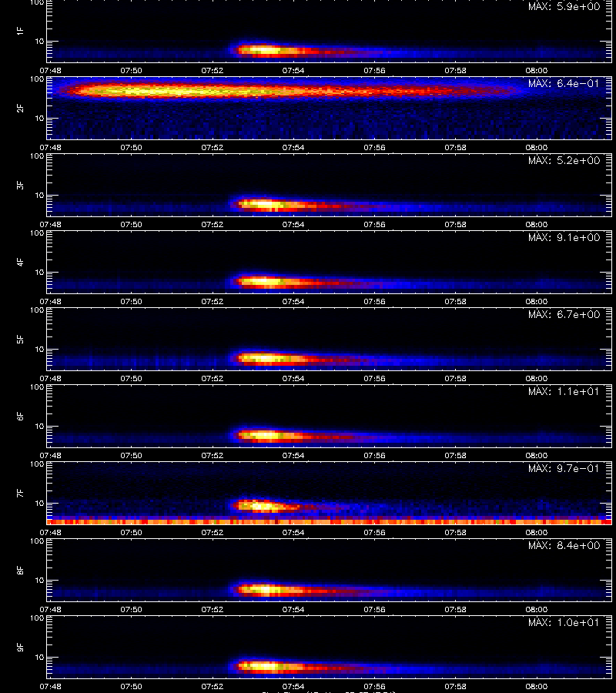Click the 'MAX: 9.7e-01' label
Image resolution: width=616 pixels, height=693 pixels.
pos(564,468)
